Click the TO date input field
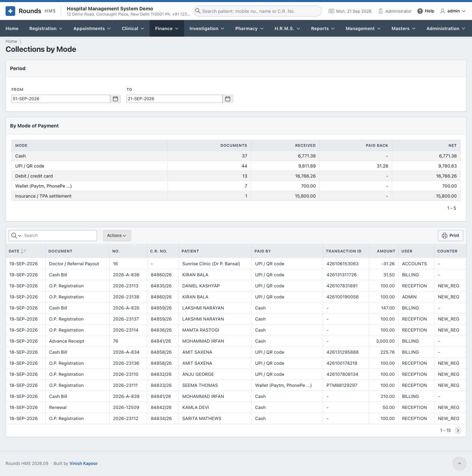Image resolution: width=472 pixels, height=476 pixels. click(x=174, y=99)
